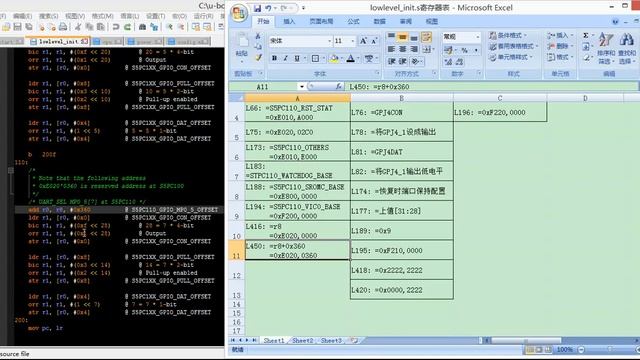
Task: Click Merge and Center button
Action: click(427, 49)
